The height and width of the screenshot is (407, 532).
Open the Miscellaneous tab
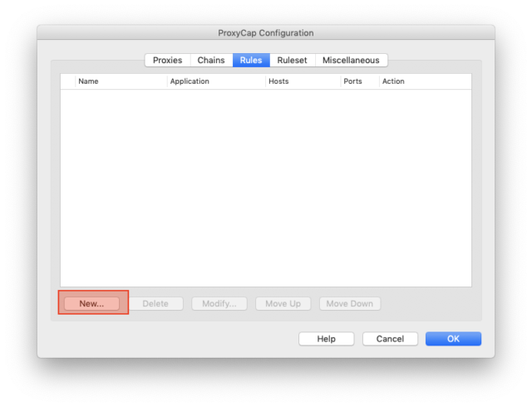pyautogui.click(x=351, y=61)
